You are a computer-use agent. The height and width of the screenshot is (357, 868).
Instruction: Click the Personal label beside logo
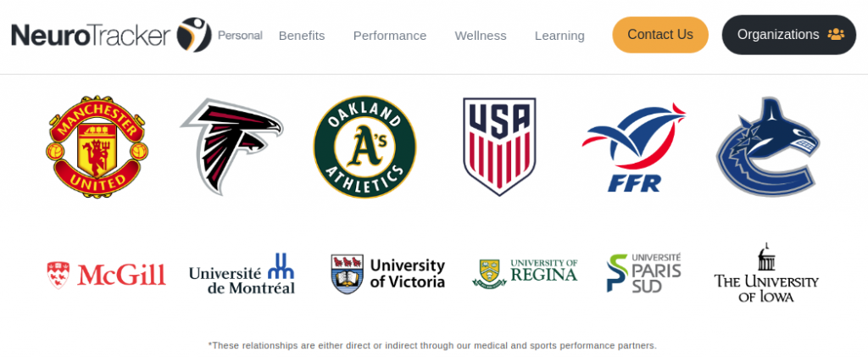pos(240,36)
